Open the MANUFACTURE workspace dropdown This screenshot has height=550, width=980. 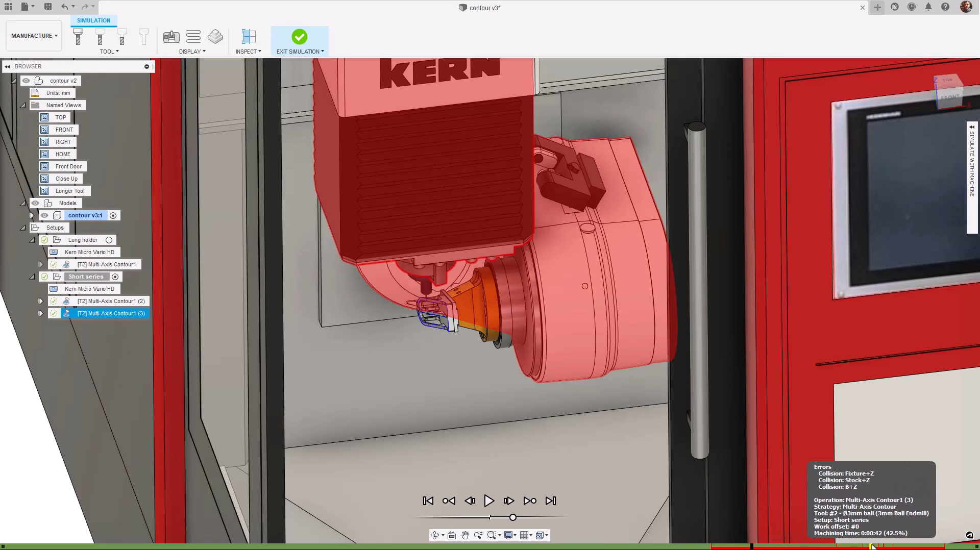(x=34, y=36)
